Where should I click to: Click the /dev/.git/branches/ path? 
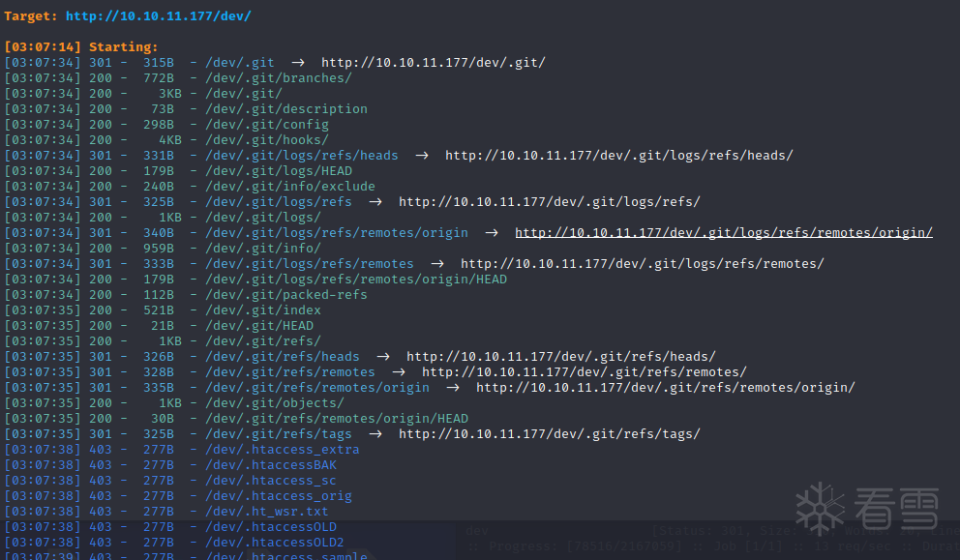(x=278, y=78)
